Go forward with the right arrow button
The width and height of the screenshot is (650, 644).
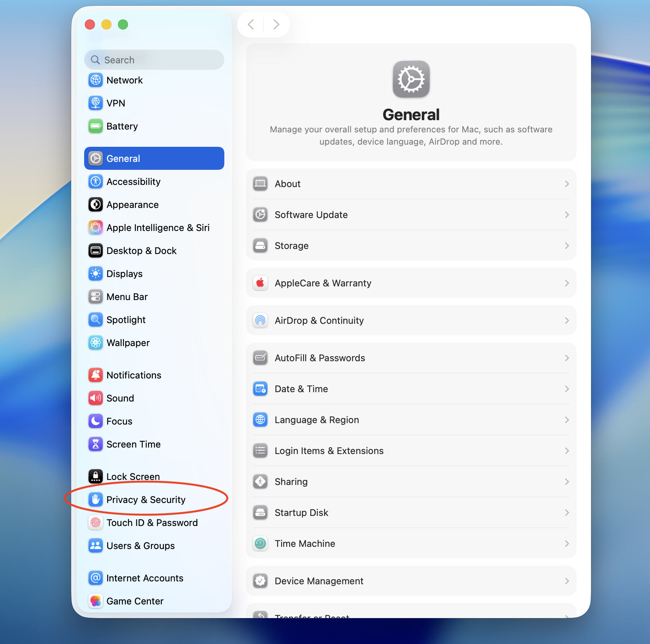click(x=276, y=24)
